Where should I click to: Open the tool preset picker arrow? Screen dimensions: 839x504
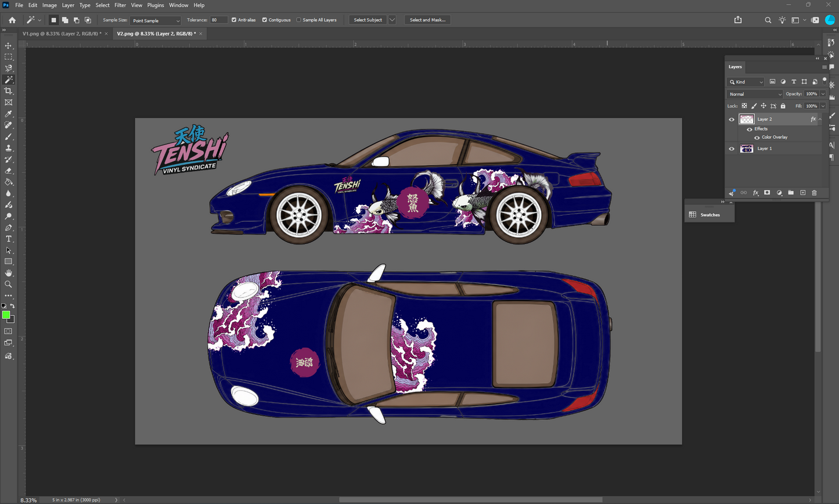click(x=39, y=20)
